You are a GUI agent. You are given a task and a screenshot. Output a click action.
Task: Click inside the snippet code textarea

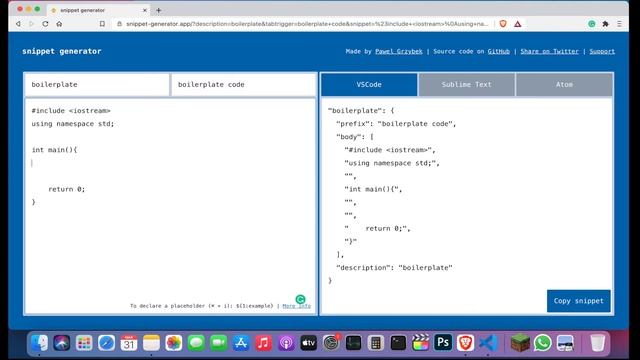[x=170, y=206]
